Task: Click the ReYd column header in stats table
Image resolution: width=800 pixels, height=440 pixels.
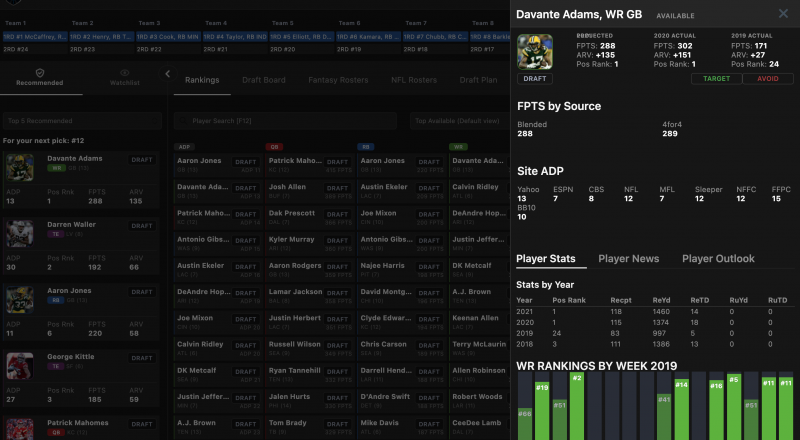Action: [x=662, y=300]
